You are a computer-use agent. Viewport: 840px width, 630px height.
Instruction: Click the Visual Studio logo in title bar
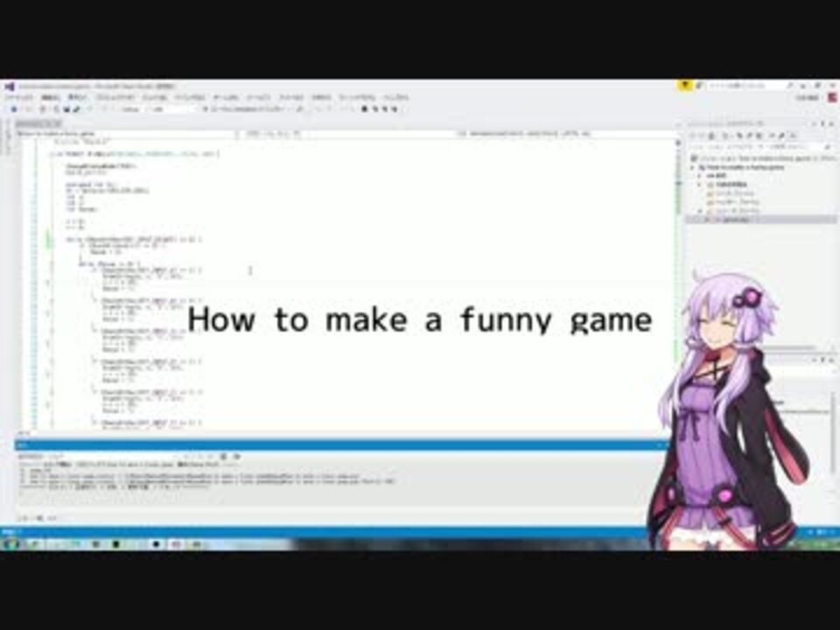(9, 86)
